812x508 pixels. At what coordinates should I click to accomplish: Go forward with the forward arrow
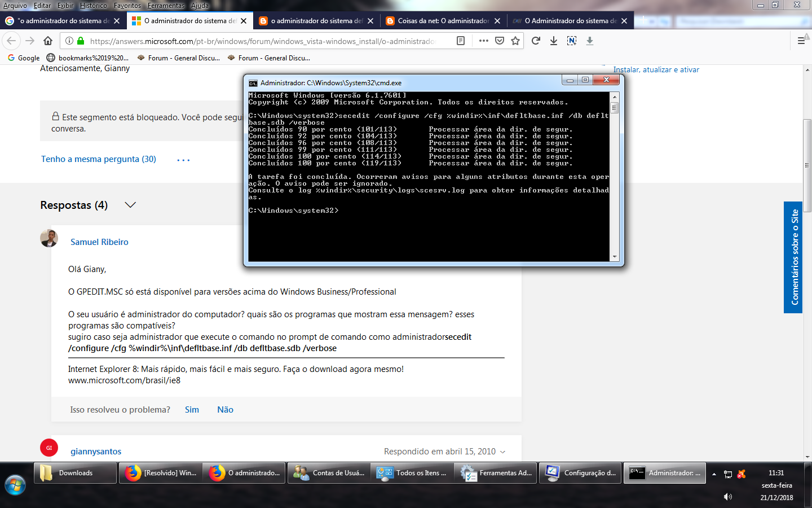click(30, 41)
